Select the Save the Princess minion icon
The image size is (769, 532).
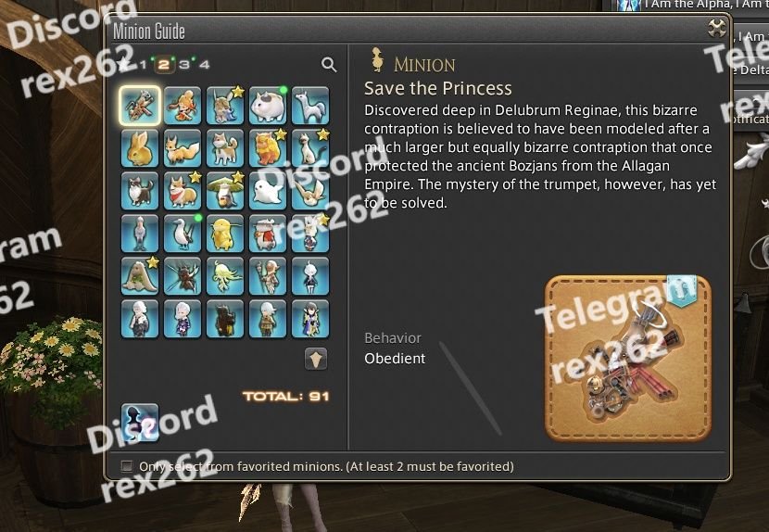[140, 106]
